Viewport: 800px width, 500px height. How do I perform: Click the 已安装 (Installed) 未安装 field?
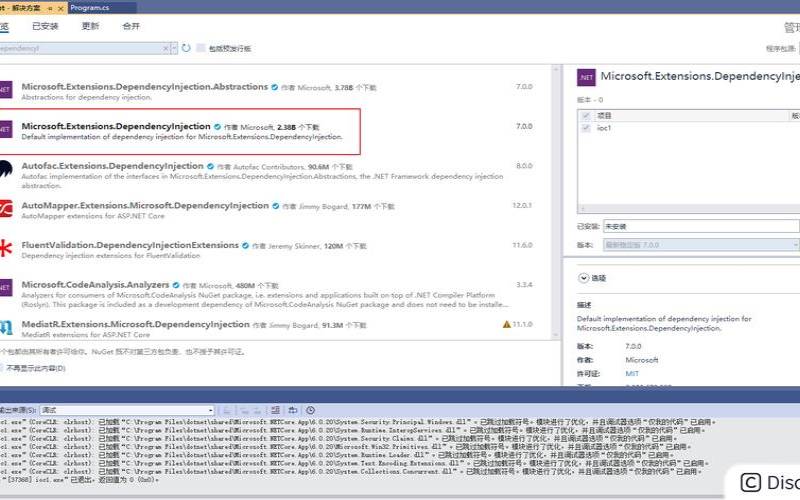click(701, 226)
